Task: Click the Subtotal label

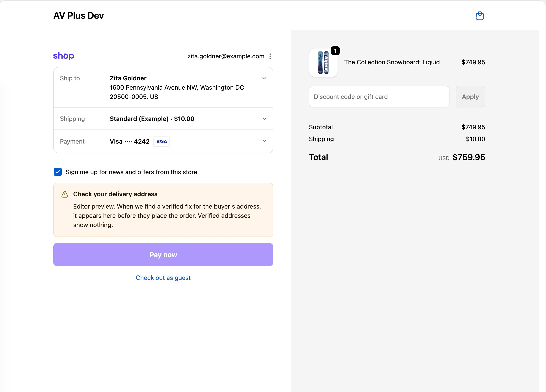Action: [321, 127]
